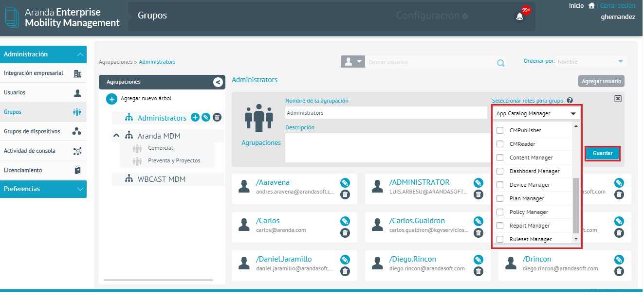This screenshot has height=300, width=644.
Task: Enable the Device Manager role checkbox
Action: (499, 185)
